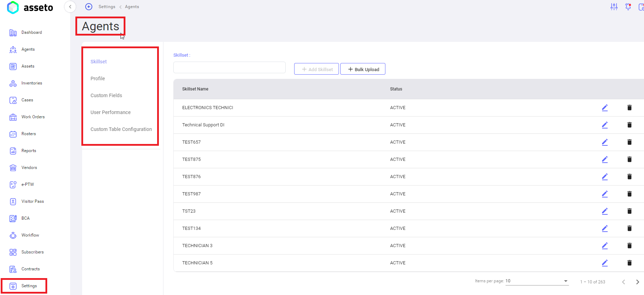
Task: Delete the TST23 skillset
Action: [629, 211]
